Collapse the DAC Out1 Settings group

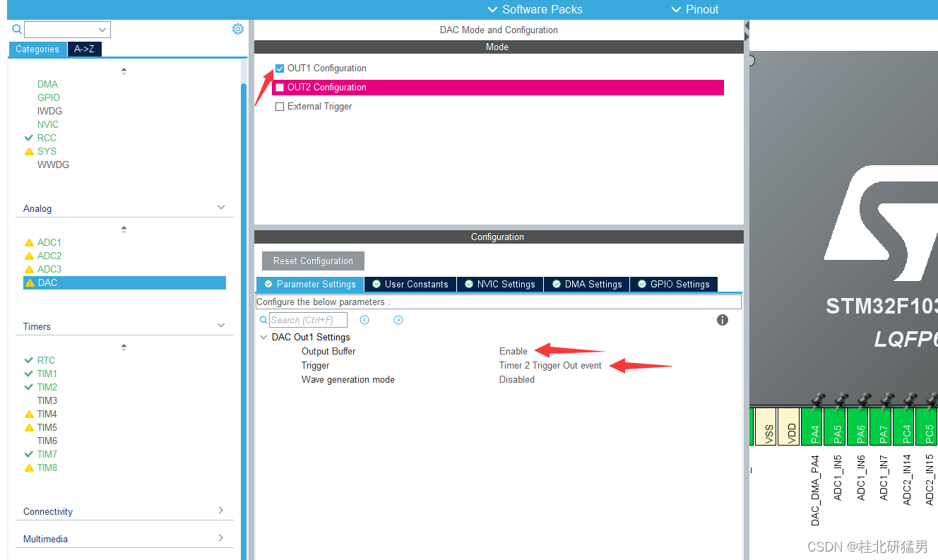point(263,338)
